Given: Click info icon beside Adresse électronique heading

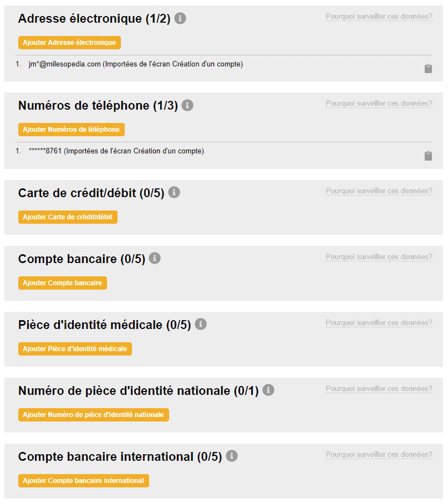Looking at the screenshot, I should 180,18.
